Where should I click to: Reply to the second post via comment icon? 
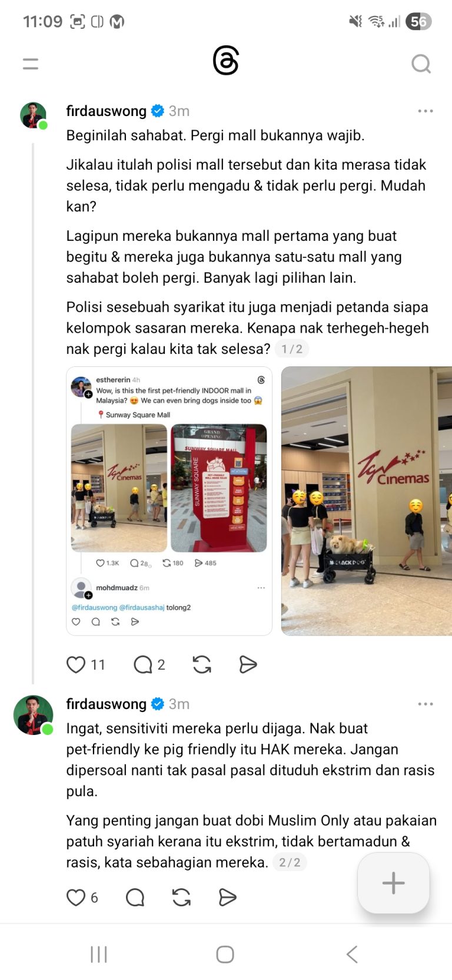pos(135,897)
